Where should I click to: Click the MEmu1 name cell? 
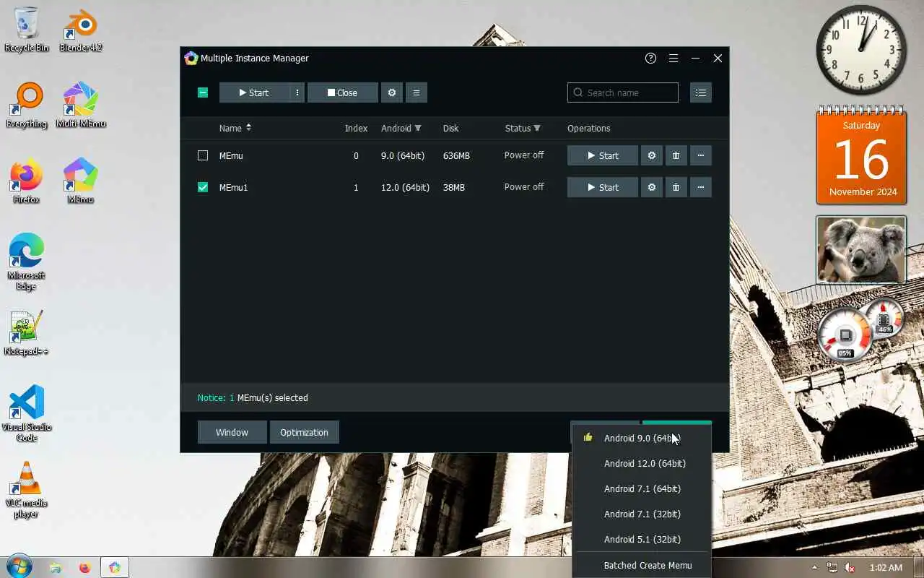(233, 187)
